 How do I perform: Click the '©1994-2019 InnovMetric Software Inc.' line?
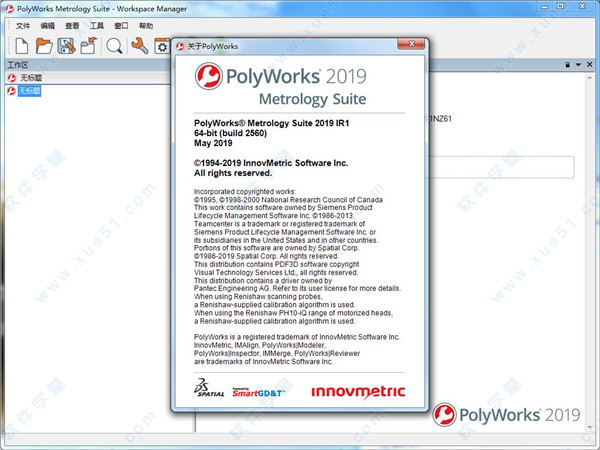271,163
